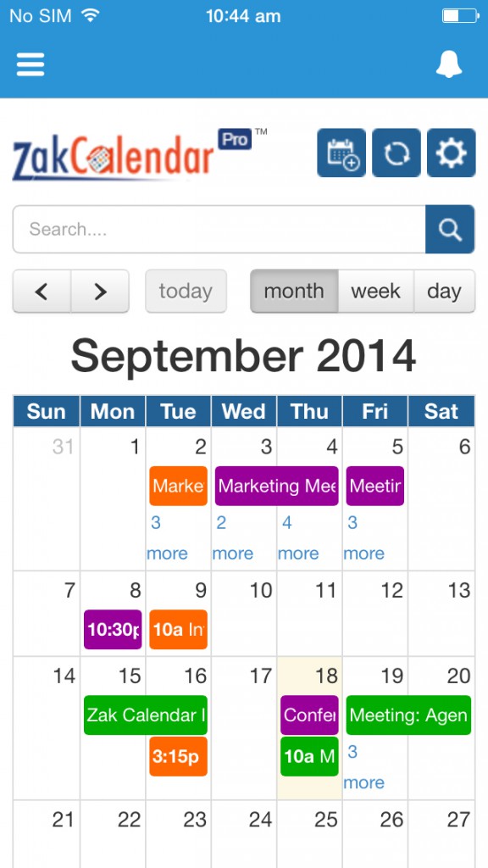Click in the Search field
Screen dimensions: 488x868
pyautogui.click(x=219, y=229)
